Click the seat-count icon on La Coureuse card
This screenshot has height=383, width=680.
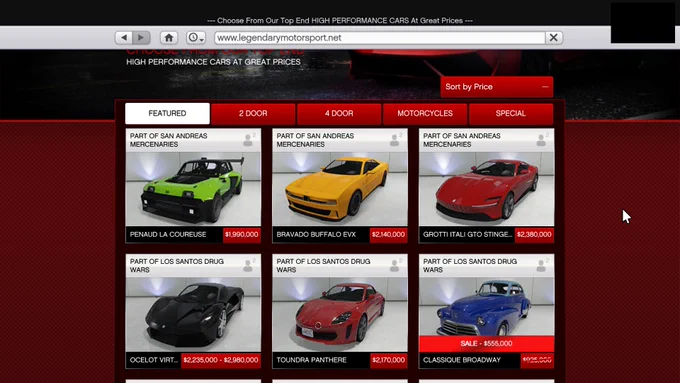(249, 140)
